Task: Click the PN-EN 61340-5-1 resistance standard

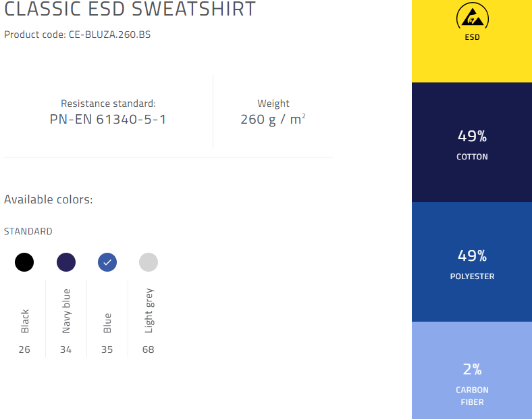Action: click(x=108, y=120)
